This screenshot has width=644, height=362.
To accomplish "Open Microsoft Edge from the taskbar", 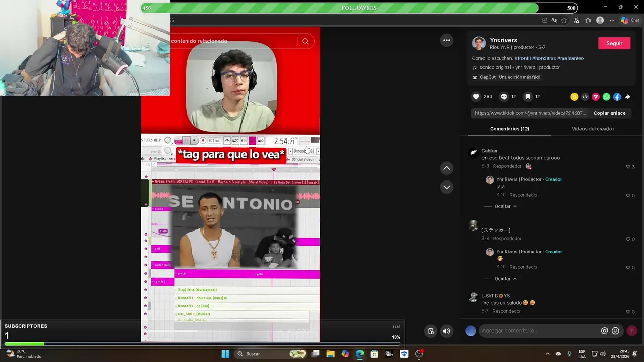I will coord(360,354).
